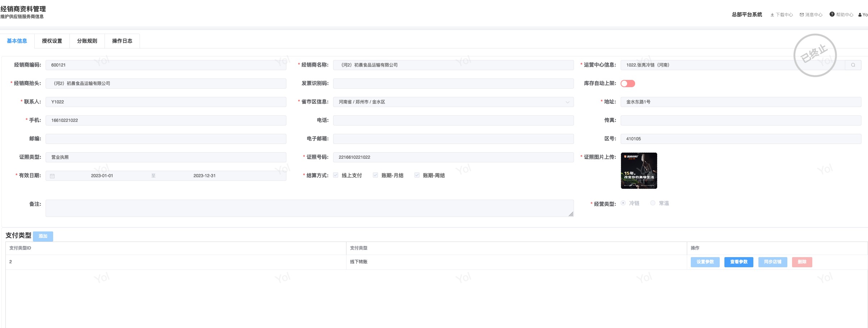The image size is (868, 328).
Task: Check the 账期-月结 checkbox
Action: tap(375, 175)
